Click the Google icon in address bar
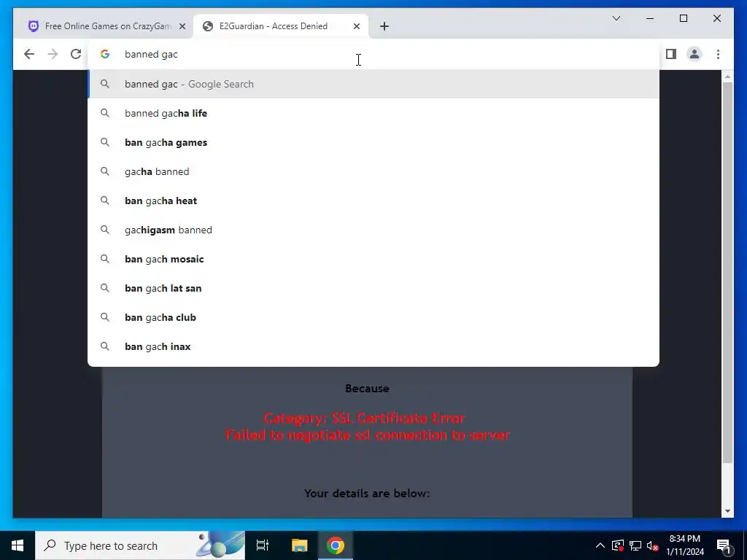Viewport: 747px width, 560px height. coord(105,54)
